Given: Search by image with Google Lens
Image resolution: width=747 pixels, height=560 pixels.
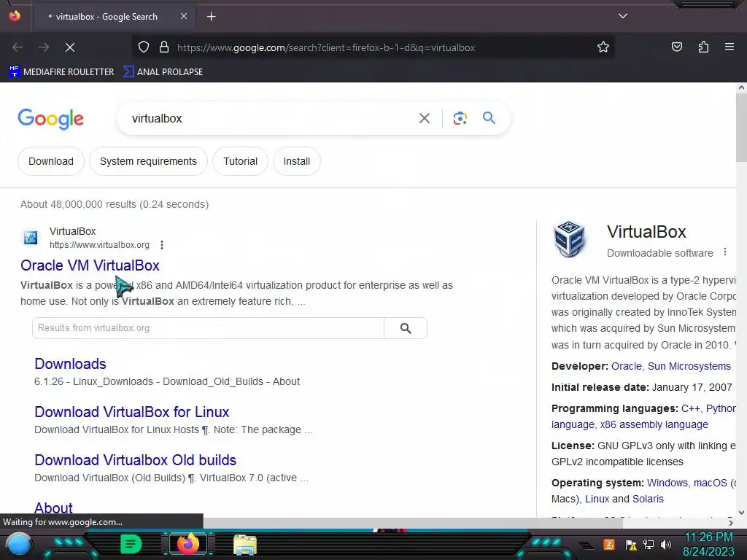Looking at the screenshot, I should click(460, 118).
